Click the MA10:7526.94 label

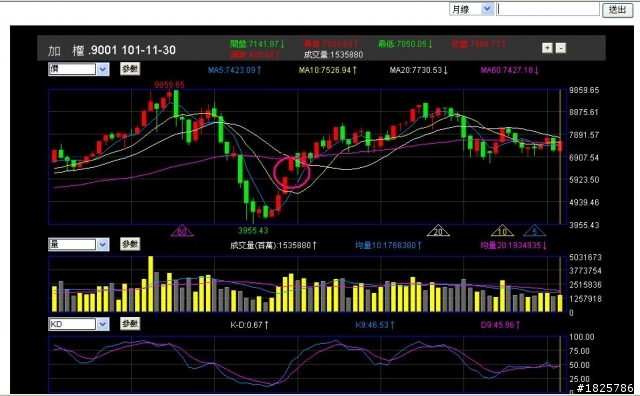pyautogui.click(x=328, y=70)
